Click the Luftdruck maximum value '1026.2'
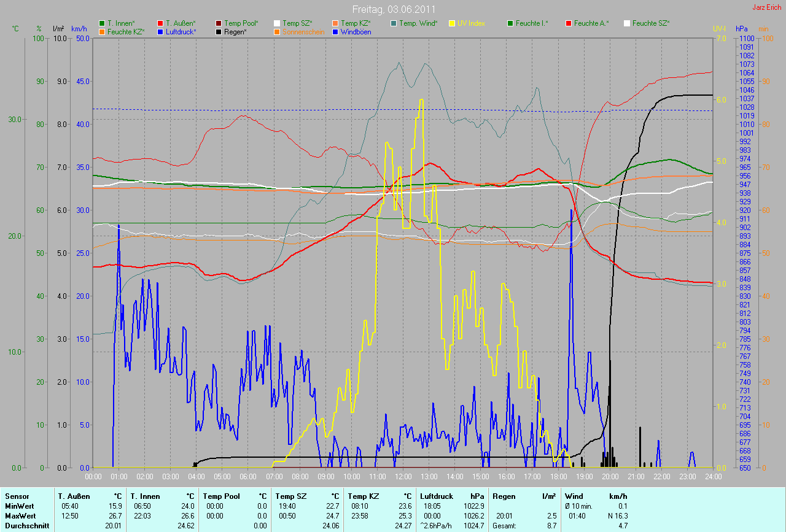The image size is (786, 532). click(x=473, y=516)
